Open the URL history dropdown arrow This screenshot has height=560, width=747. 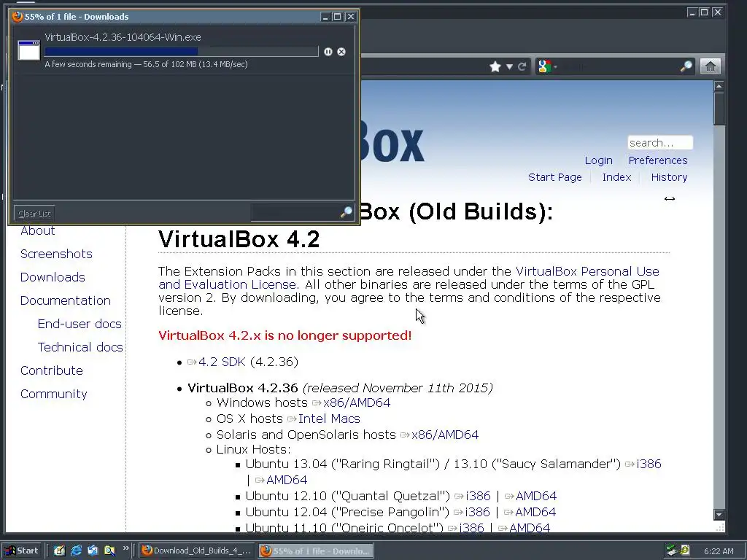[509, 66]
